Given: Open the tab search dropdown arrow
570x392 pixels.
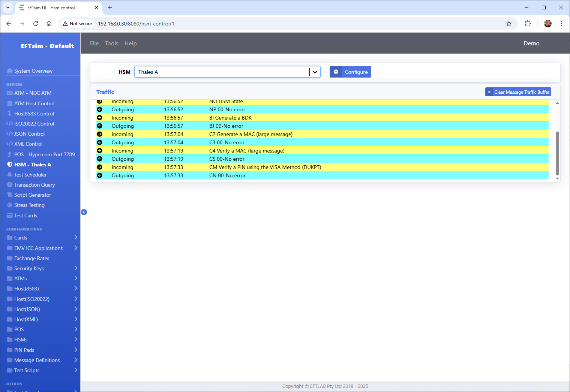Looking at the screenshot, I should 7,7.
